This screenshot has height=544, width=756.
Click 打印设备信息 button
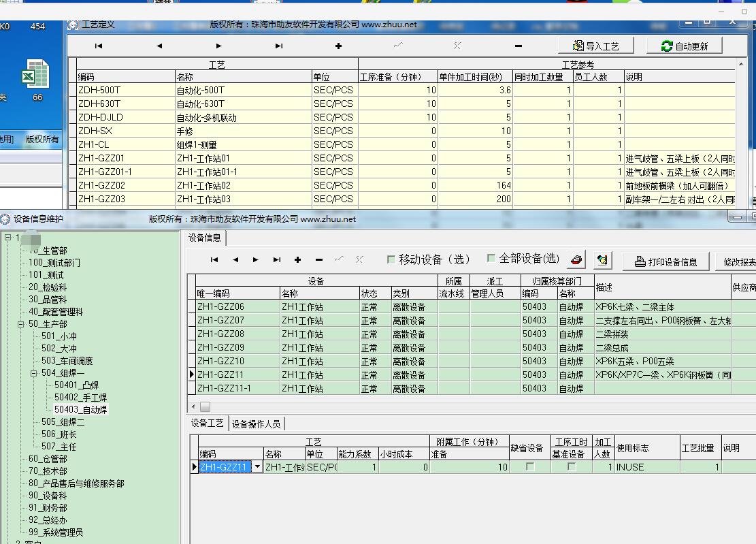[666, 262]
